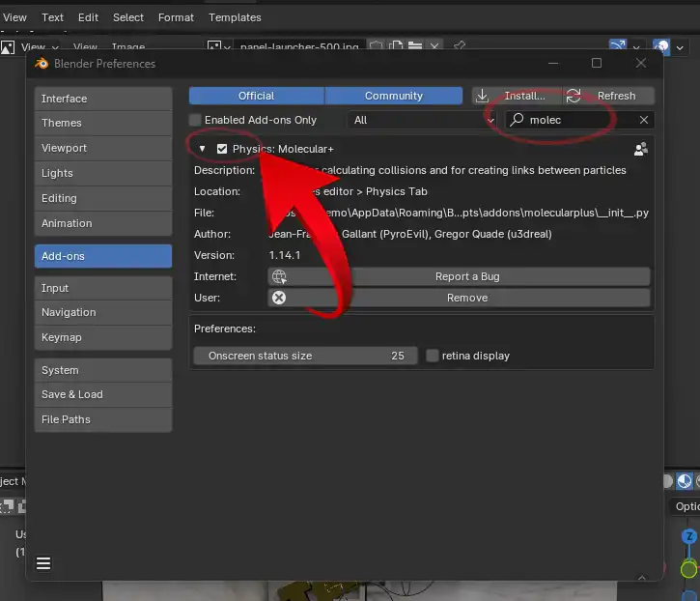The image size is (700, 601).
Task: Open the Viewport preferences section
Action: click(x=103, y=148)
